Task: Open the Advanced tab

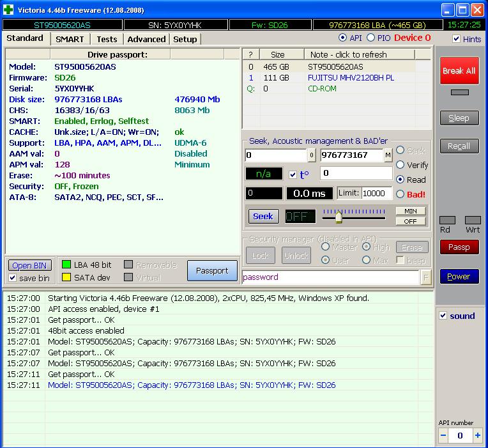Action: tap(146, 39)
